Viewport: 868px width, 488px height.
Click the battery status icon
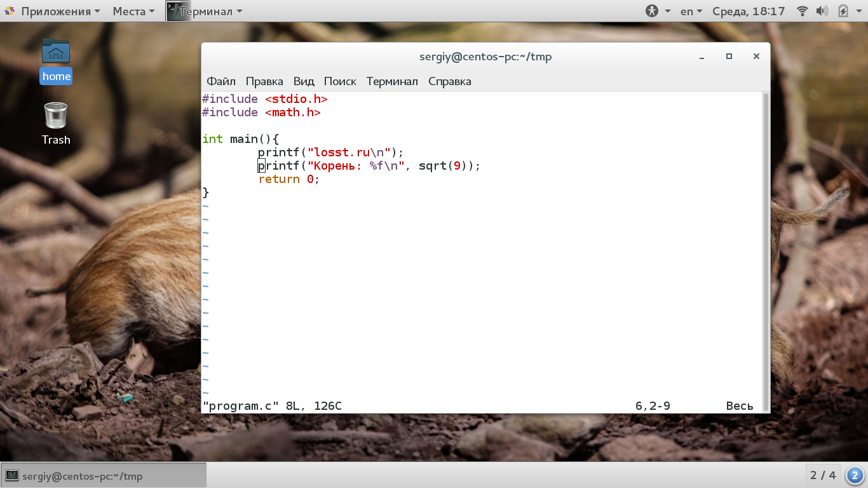point(843,11)
